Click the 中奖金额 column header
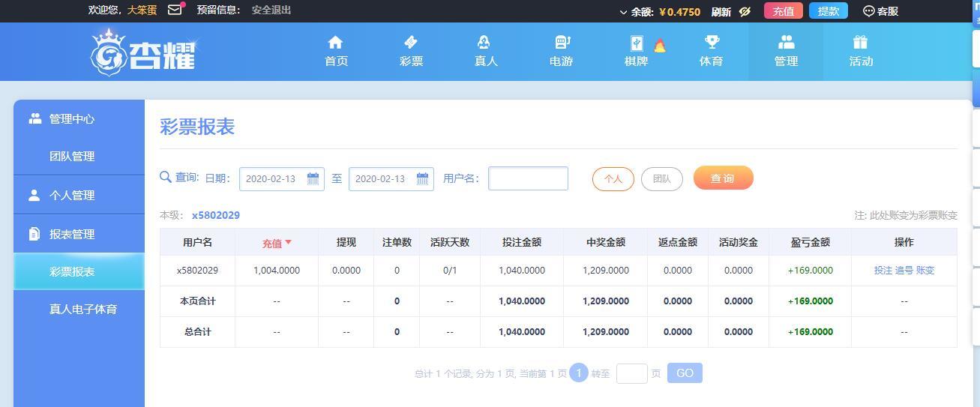This screenshot has width=980, height=407. click(x=606, y=242)
